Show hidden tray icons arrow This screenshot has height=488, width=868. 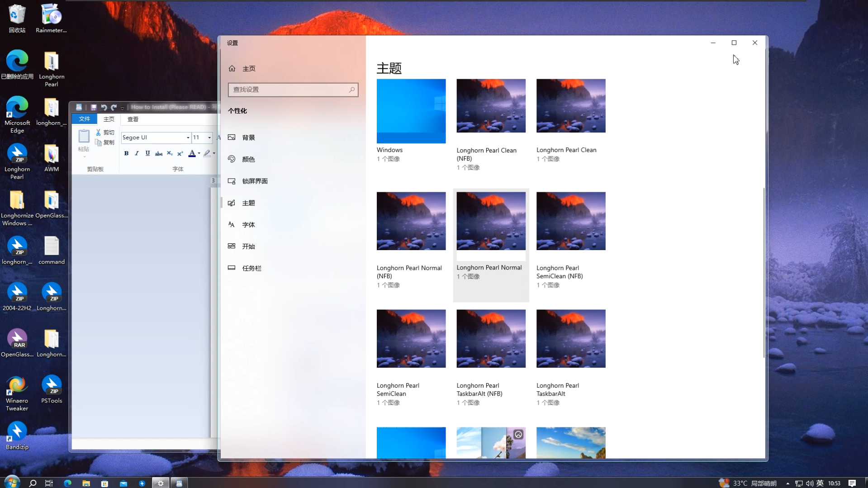(x=787, y=483)
